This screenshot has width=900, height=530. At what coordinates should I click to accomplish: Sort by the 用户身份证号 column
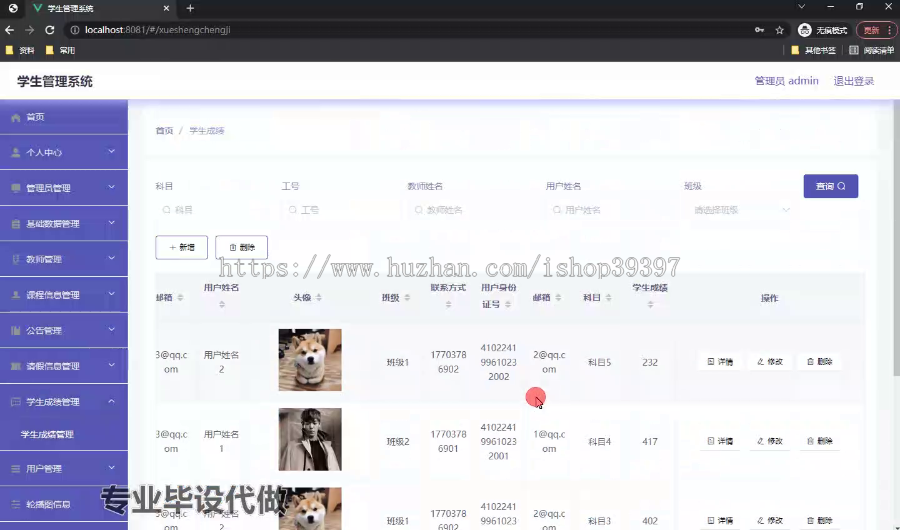point(508,304)
